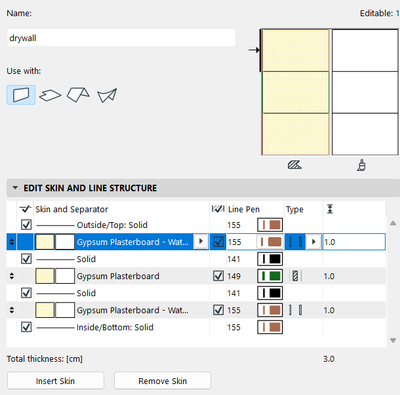Toggle end line checkbox of bottom Gypsum skin
The image size is (400, 395).
click(x=218, y=310)
